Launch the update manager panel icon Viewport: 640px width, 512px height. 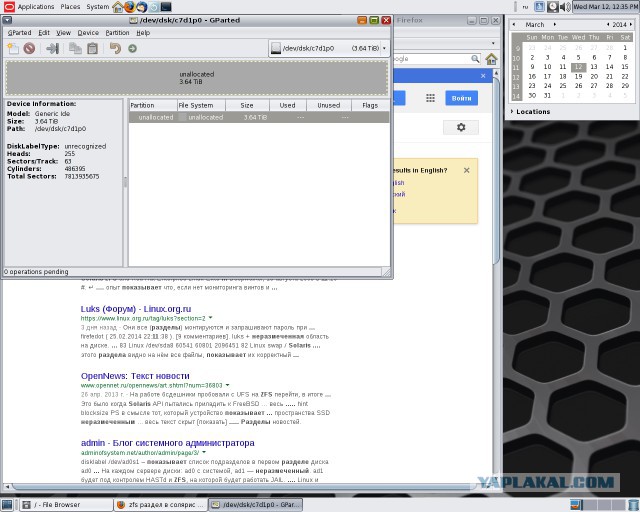coord(154,7)
